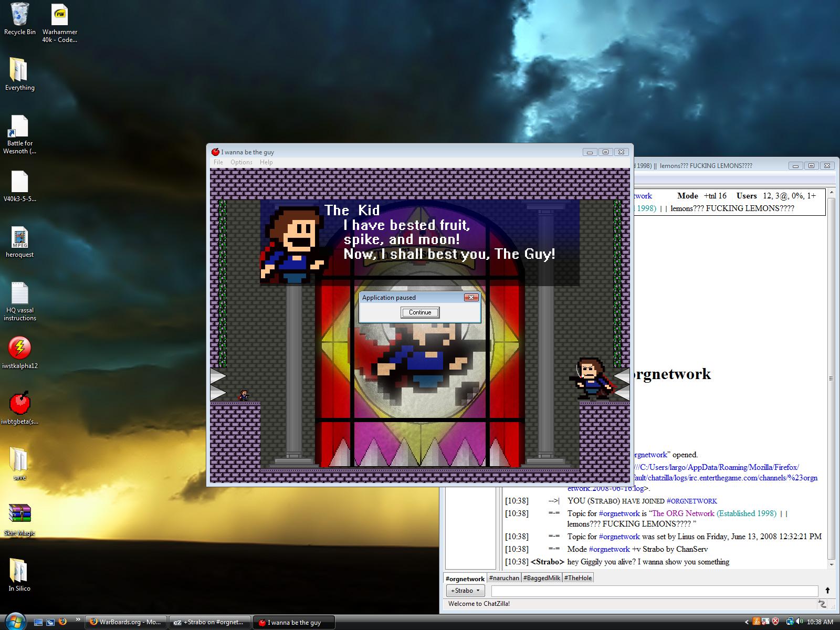
Task: Launch Firefox from the Quick Launch bar
Action: (x=62, y=622)
